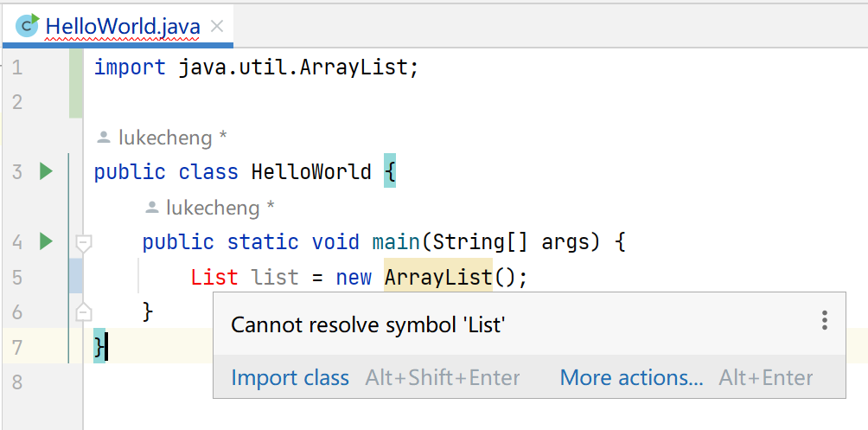The width and height of the screenshot is (868, 430).
Task: Click the blue change marker on line 5
Action: pos(75,277)
